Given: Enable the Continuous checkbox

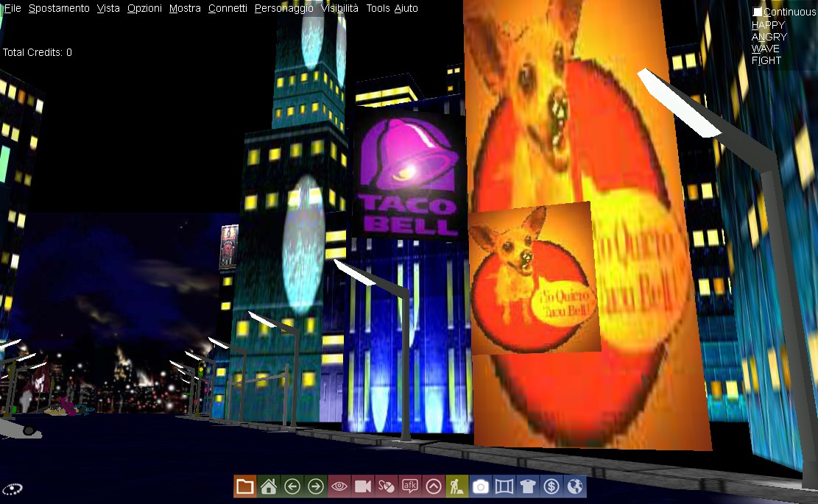Looking at the screenshot, I should click(758, 13).
